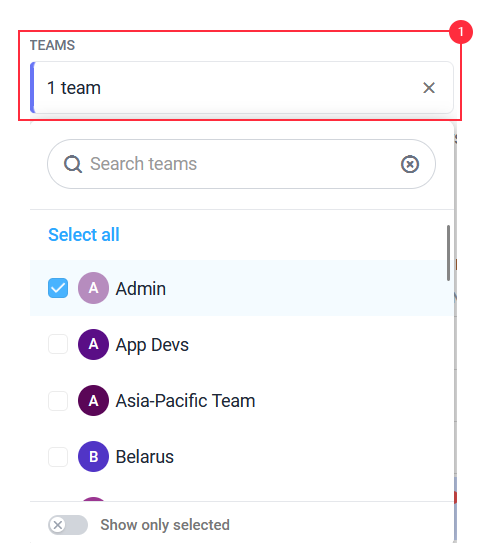This screenshot has width=479, height=560.
Task: Click the App Devs team avatar
Action: [93, 344]
